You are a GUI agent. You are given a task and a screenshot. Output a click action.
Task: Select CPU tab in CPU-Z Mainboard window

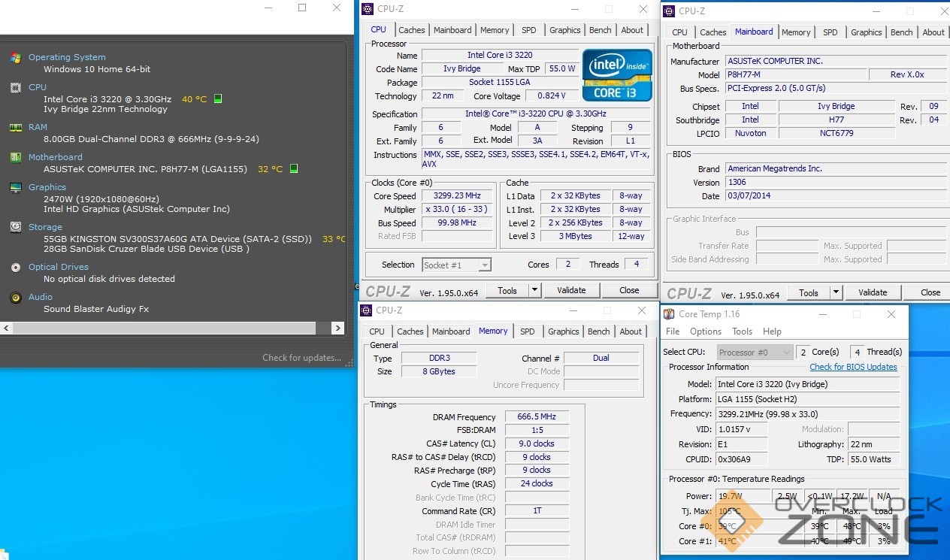[x=679, y=32]
